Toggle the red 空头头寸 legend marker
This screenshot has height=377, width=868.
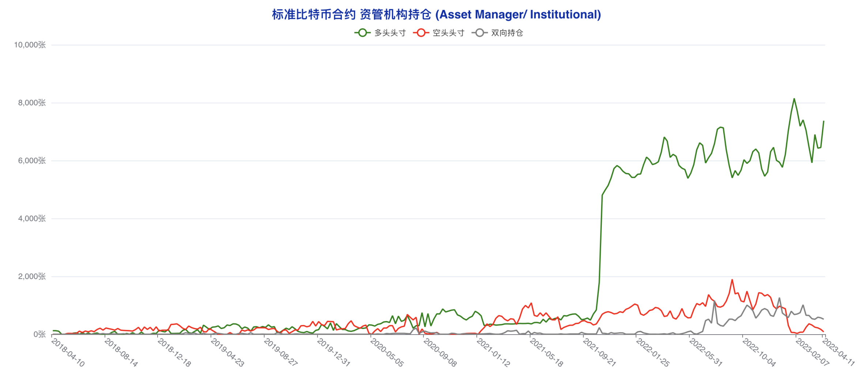pos(421,33)
